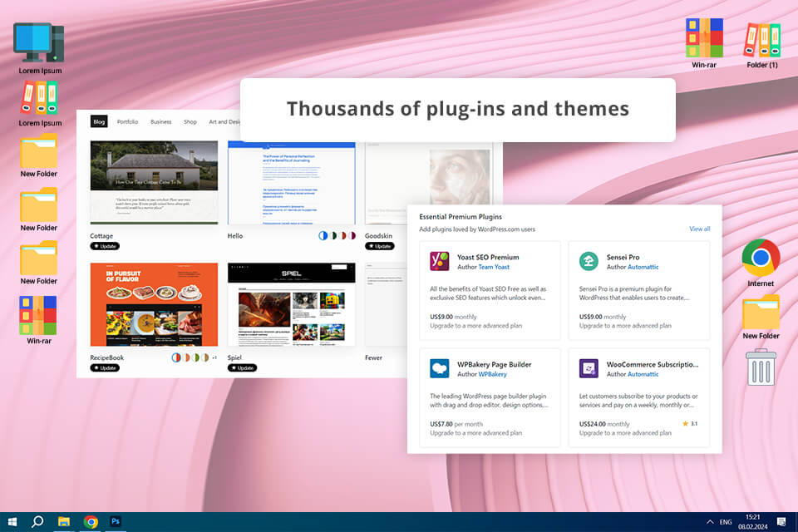Click Update badge under Spiel theme
The width and height of the screenshot is (798, 532).
coord(242,367)
